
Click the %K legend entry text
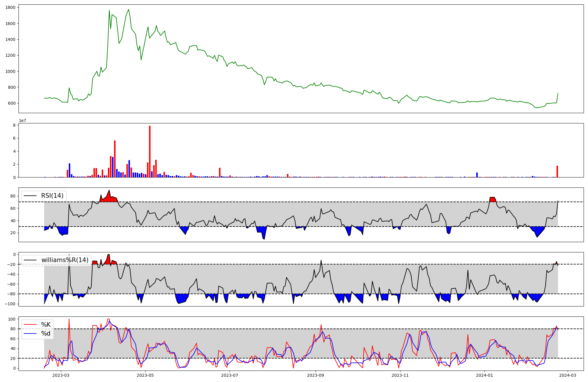coord(46,325)
